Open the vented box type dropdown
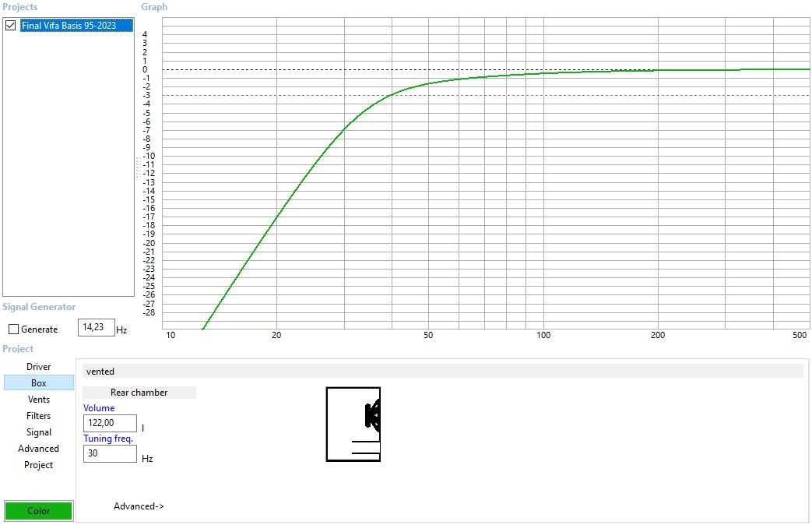Viewport: 812px width, 525px height. [x=443, y=371]
